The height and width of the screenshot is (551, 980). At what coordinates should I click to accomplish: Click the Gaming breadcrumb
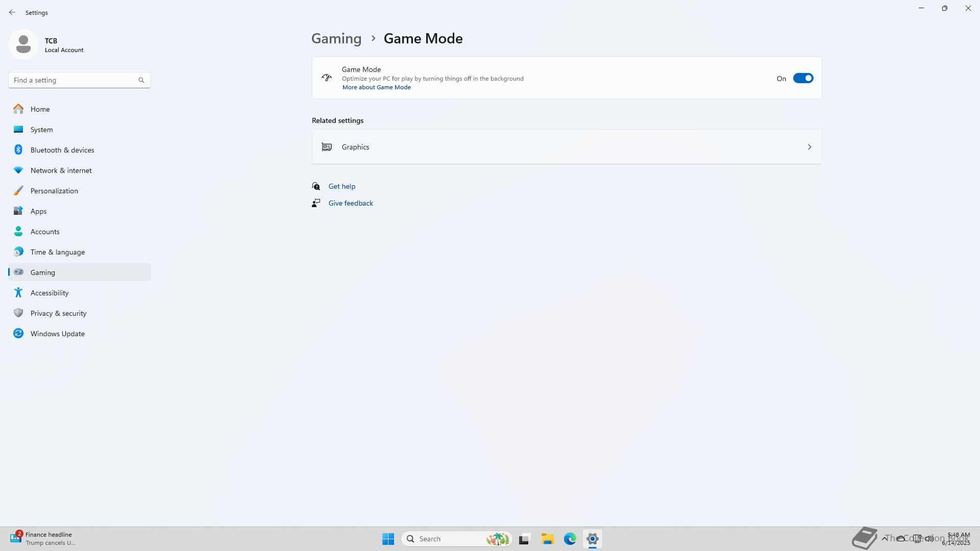point(336,39)
